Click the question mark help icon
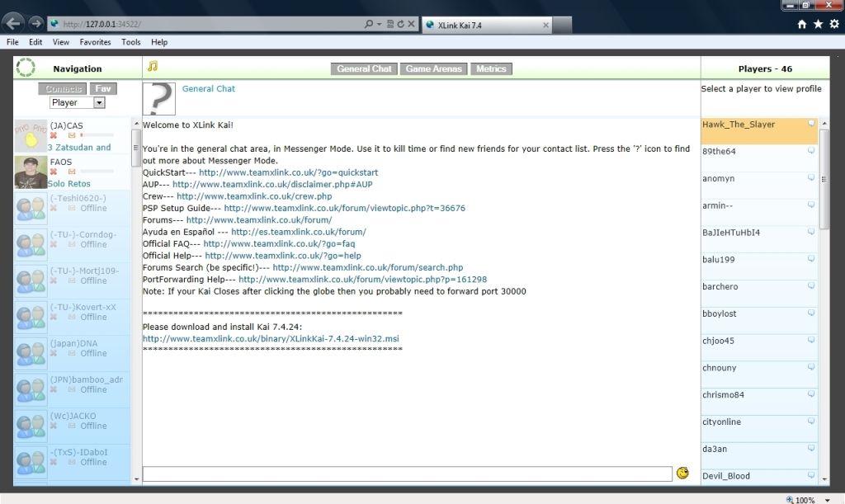 (159, 99)
